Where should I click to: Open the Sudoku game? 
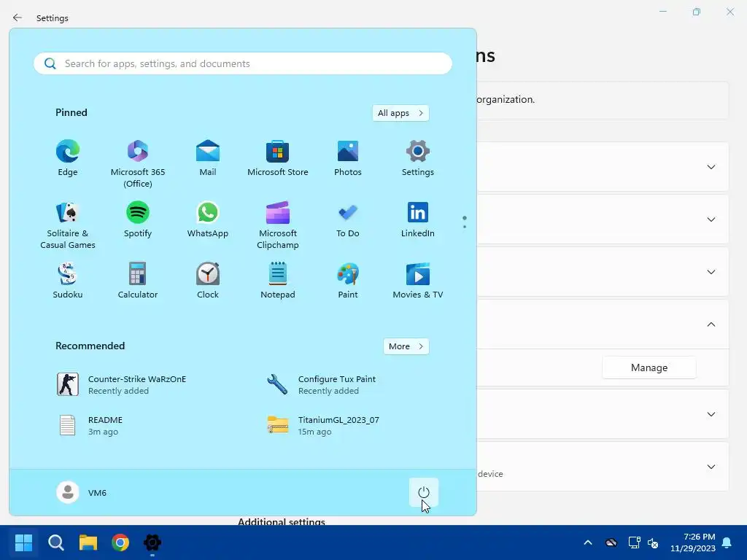[x=68, y=281]
